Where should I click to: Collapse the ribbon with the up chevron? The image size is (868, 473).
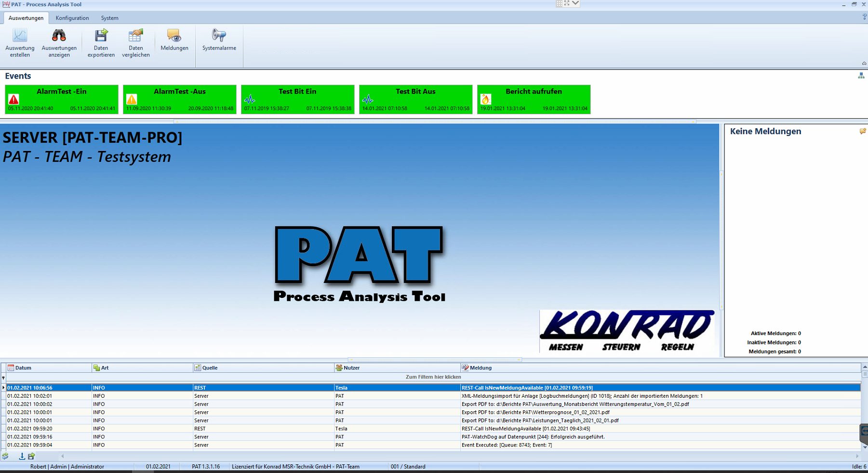[x=864, y=63]
